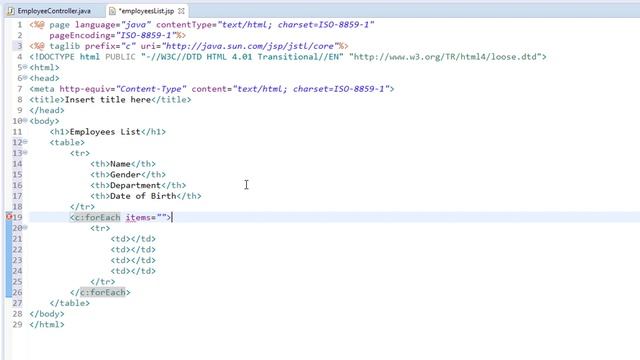Click the 'Date of Birth' header text

pos(143,196)
